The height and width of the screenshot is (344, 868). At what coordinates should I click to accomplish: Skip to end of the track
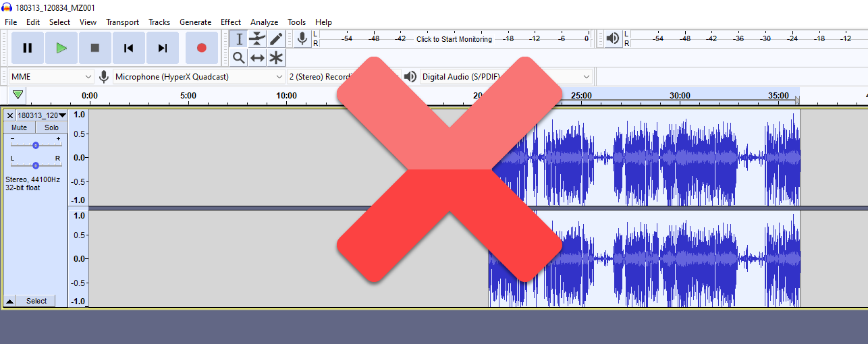pyautogui.click(x=163, y=48)
